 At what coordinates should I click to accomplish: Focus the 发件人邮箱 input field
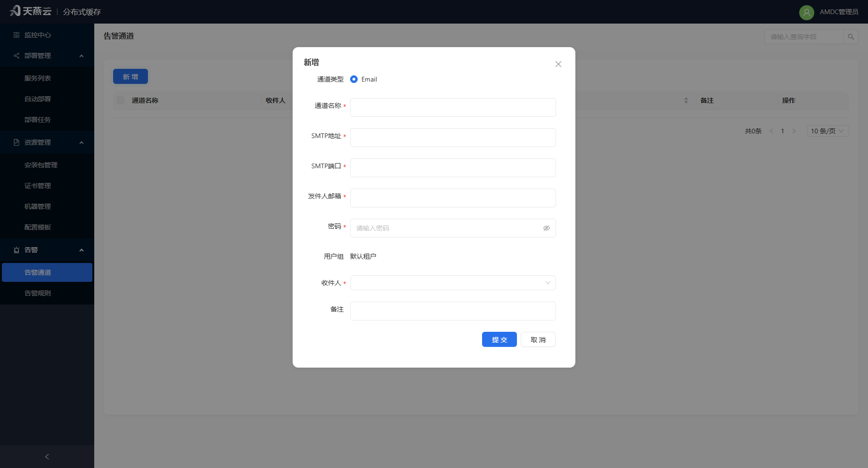pos(453,198)
